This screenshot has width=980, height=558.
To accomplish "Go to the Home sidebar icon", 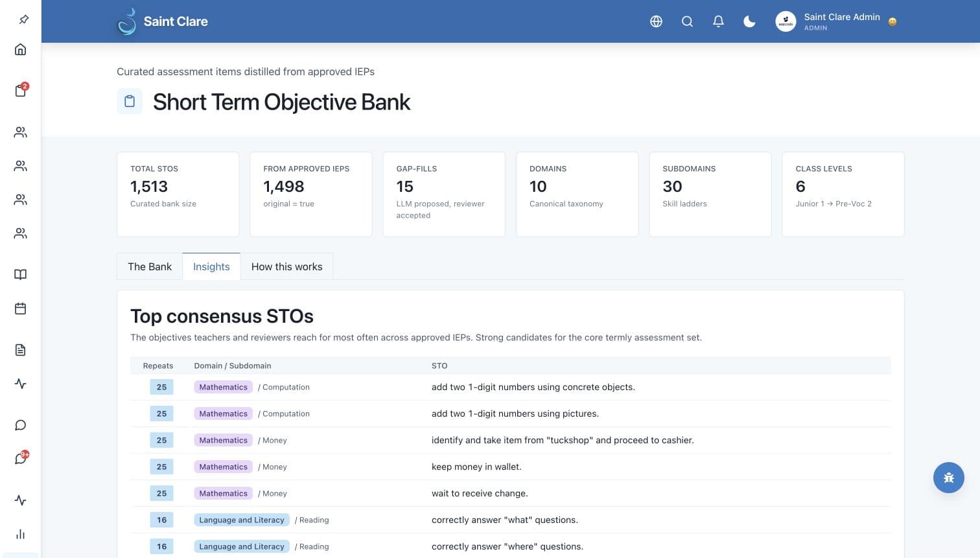I will [x=21, y=49].
